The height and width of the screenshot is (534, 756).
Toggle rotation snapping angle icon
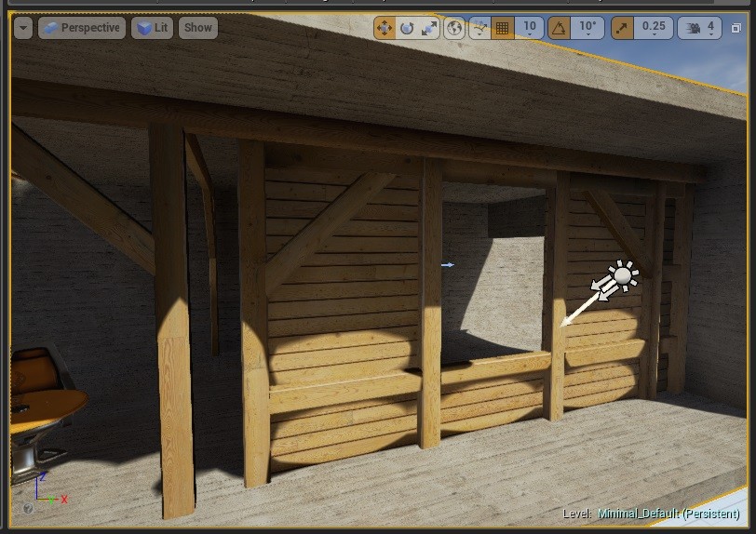[559, 28]
